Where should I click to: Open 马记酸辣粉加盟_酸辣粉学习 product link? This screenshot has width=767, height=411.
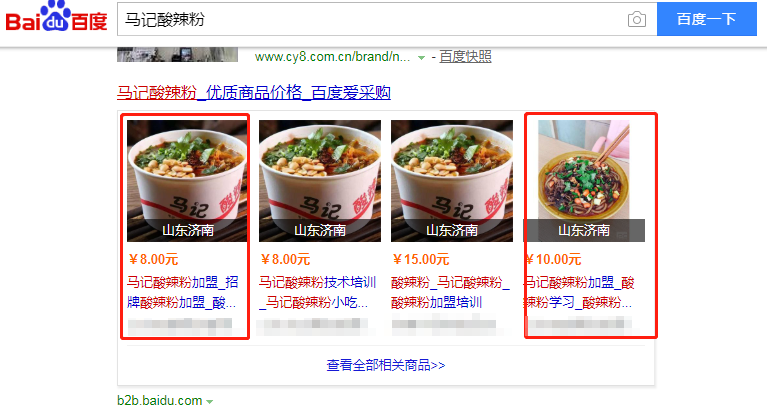(579, 292)
